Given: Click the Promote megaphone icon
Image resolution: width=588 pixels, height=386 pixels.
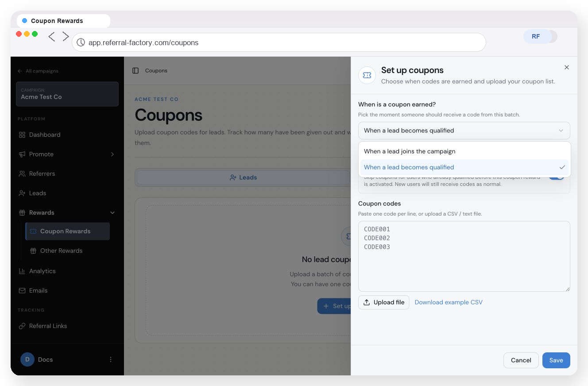Looking at the screenshot, I should click(x=22, y=154).
